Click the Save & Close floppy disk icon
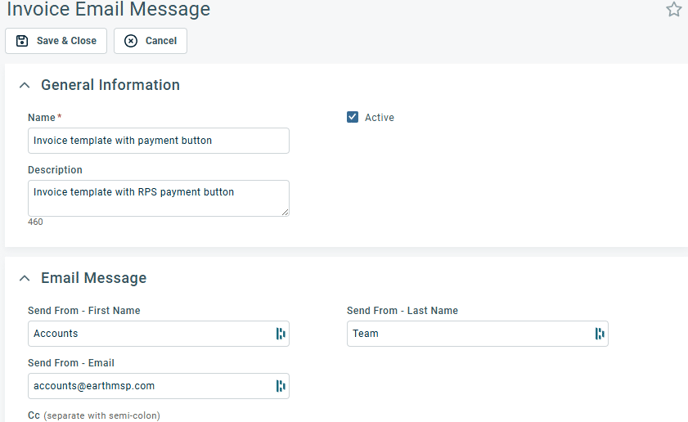 tap(22, 41)
